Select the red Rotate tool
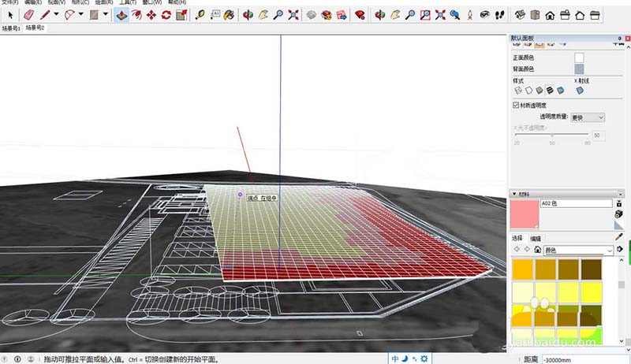This screenshot has width=631, height=364. (x=166, y=15)
